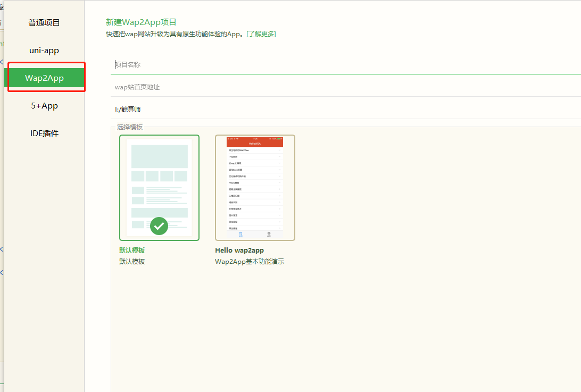Open the 了解更多 help link
The height and width of the screenshot is (392, 581).
coord(261,34)
